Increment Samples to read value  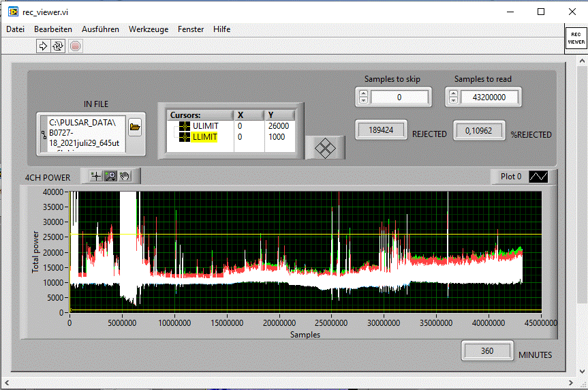(x=453, y=93)
